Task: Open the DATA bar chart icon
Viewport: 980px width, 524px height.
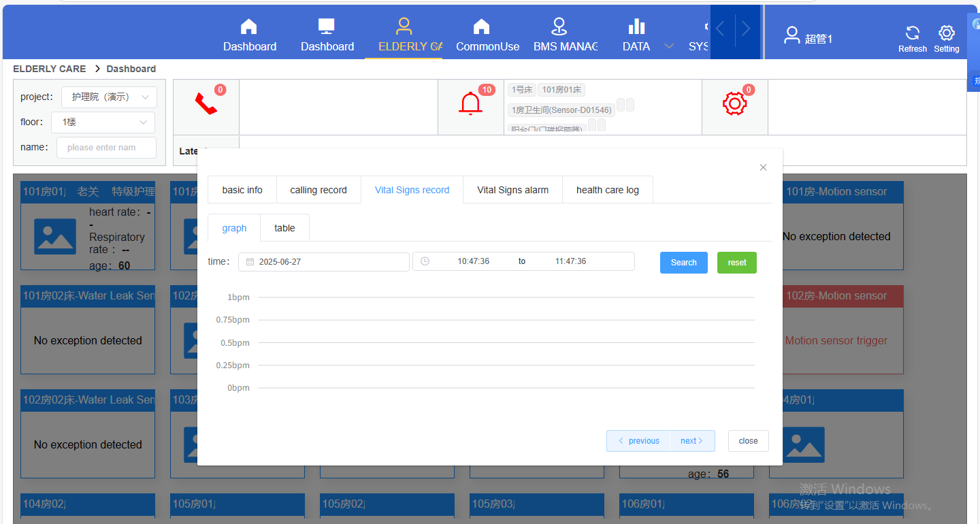Action: pyautogui.click(x=636, y=27)
